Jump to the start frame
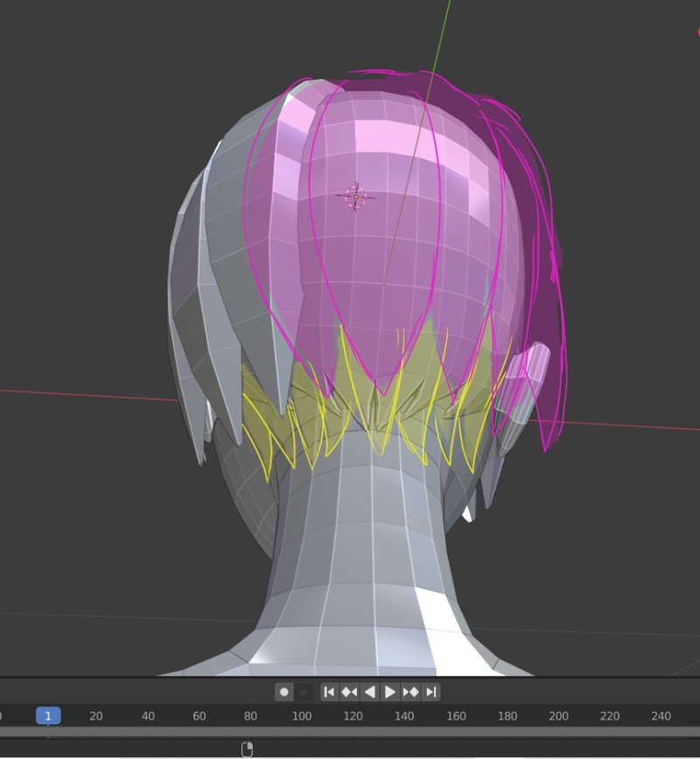The height and width of the screenshot is (759, 700). (329, 692)
